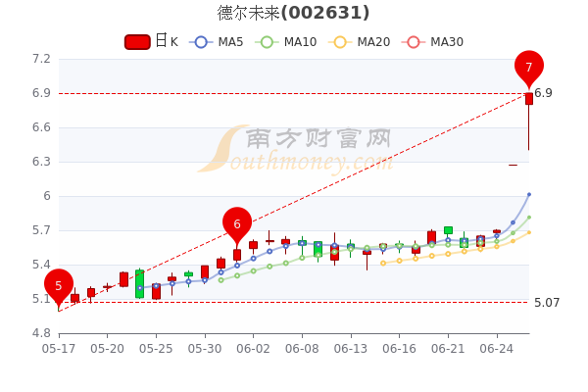This screenshot has height=392, width=588.
Task: Click the 6.9 high price label on right
Action: [x=543, y=93]
